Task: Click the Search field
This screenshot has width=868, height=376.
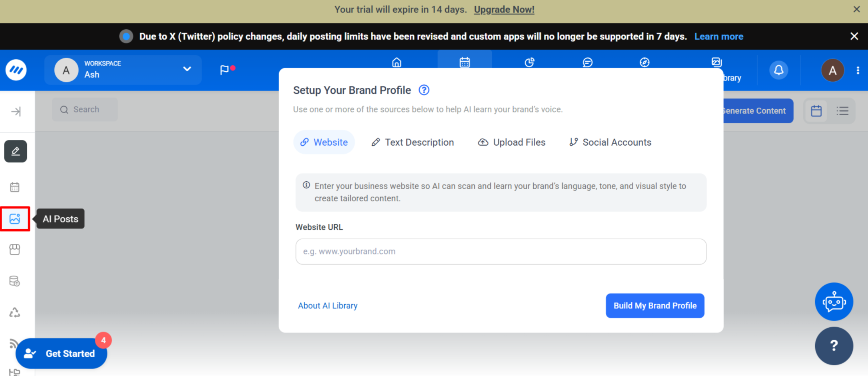Action: pos(85,109)
